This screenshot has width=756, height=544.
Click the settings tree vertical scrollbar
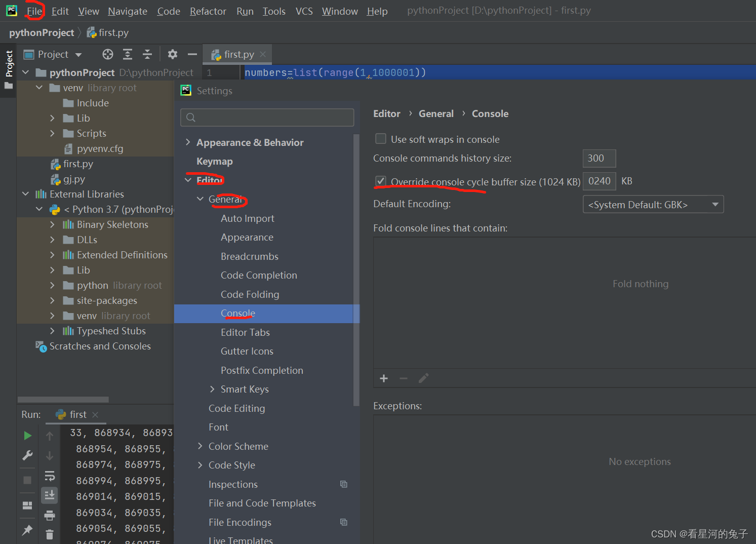tap(356, 270)
